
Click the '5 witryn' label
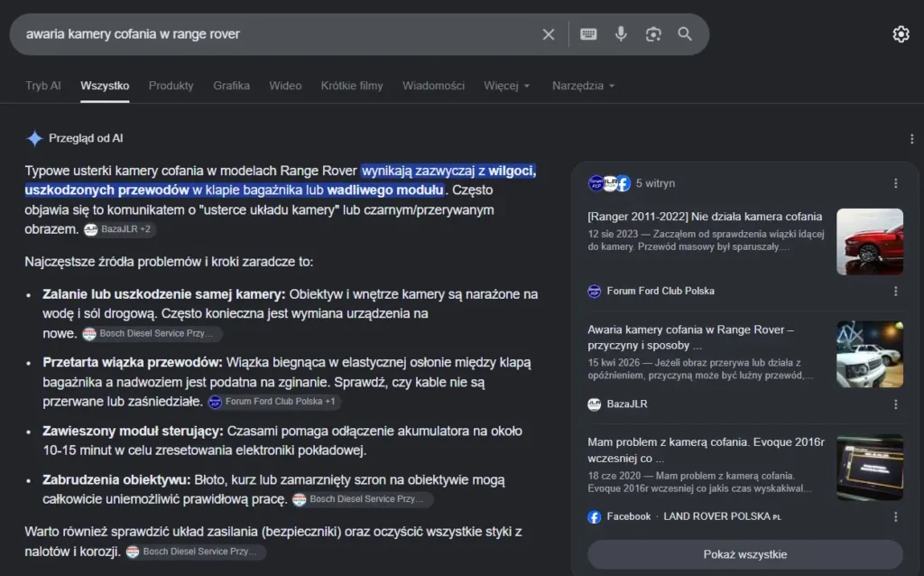(x=655, y=183)
